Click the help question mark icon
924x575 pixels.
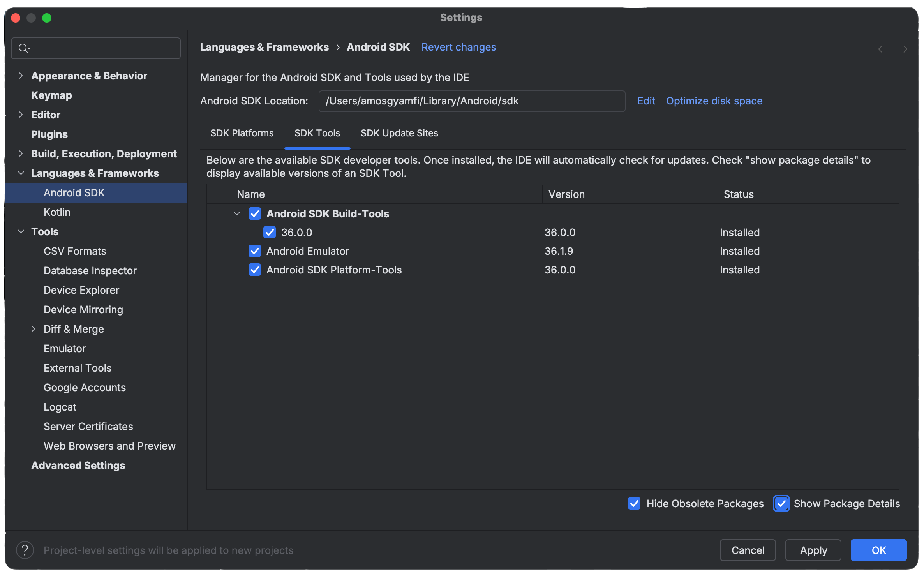25,550
